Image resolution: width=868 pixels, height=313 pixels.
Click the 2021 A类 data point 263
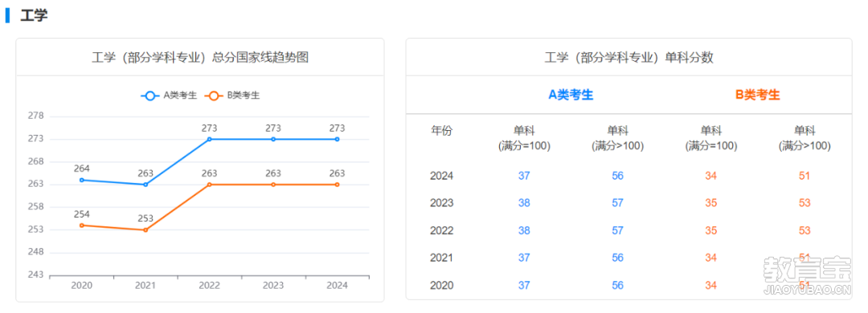145,184
